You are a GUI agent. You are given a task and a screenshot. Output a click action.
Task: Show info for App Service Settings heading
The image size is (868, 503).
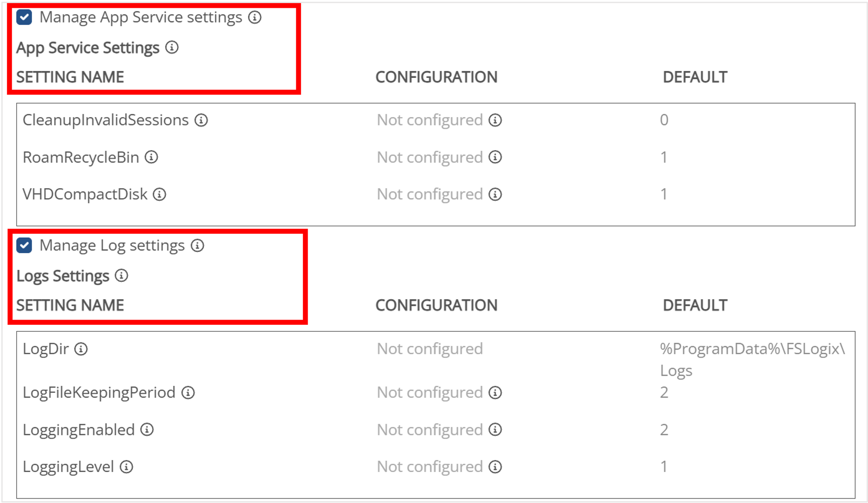pyautogui.click(x=172, y=47)
